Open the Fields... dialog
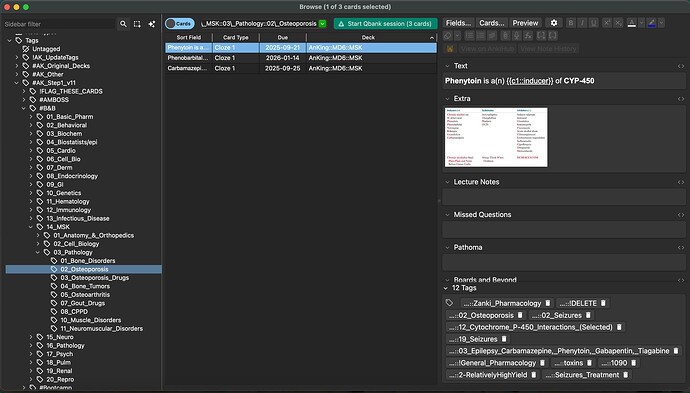The width and height of the screenshot is (690, 393). tap(459, 23)
